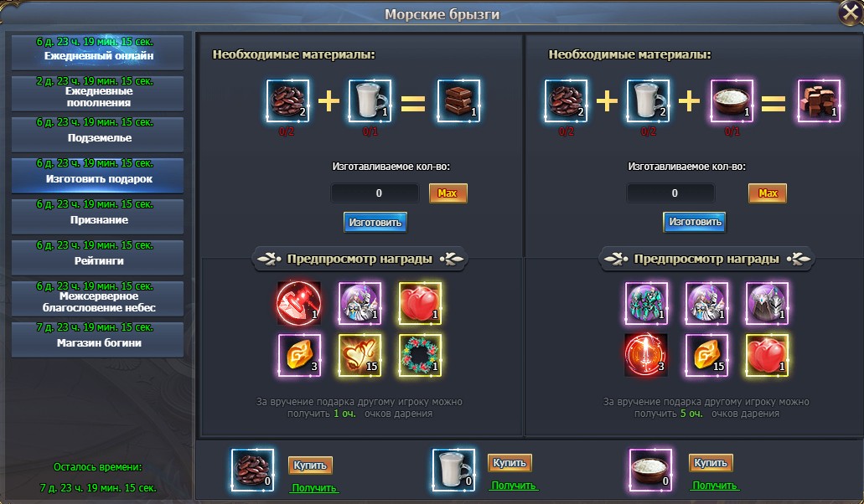Image resolution: width=864 pixels, height=504 pixels.
Task: Click Получить link under sugar bowl's Купить button
Action: click(x=714, y=486)
